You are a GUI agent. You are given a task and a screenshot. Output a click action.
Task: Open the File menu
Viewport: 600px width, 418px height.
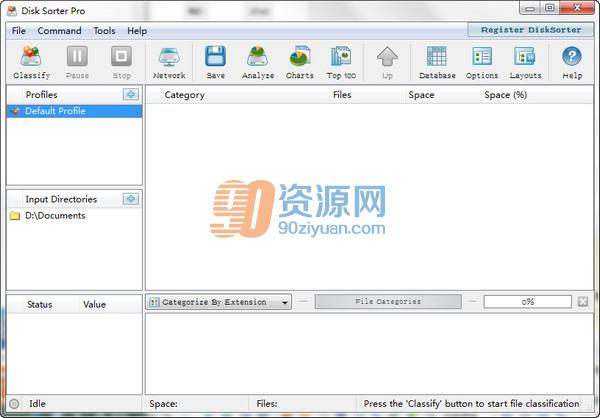pos(19,31)
